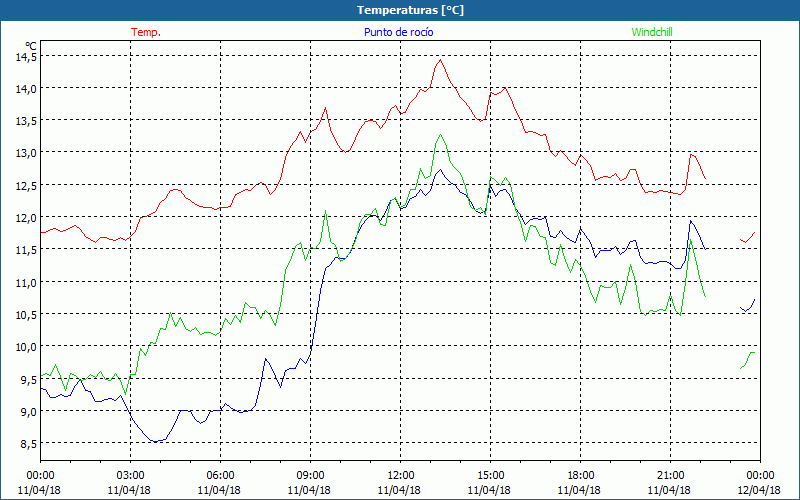Click the 12:00 time label
This screenshot has height=500, width=800.
click(x=401, y=476)
